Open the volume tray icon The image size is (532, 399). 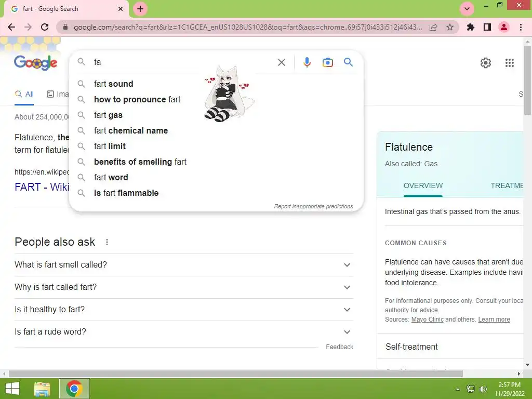point(483,389)
